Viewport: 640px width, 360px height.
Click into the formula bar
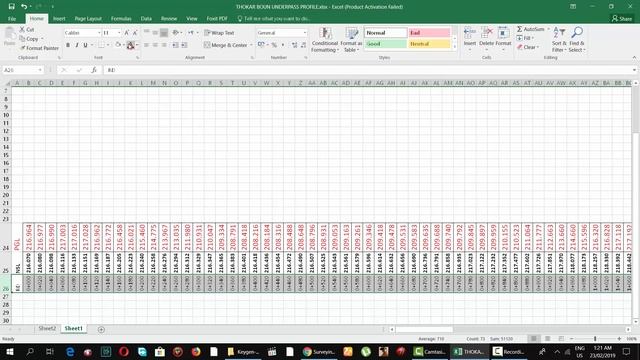click(367, 70)
